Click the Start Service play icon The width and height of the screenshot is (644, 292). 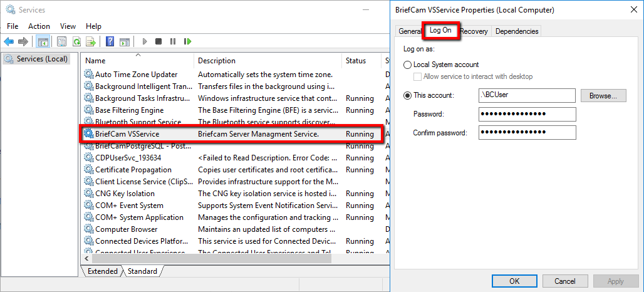pos(145,41)
